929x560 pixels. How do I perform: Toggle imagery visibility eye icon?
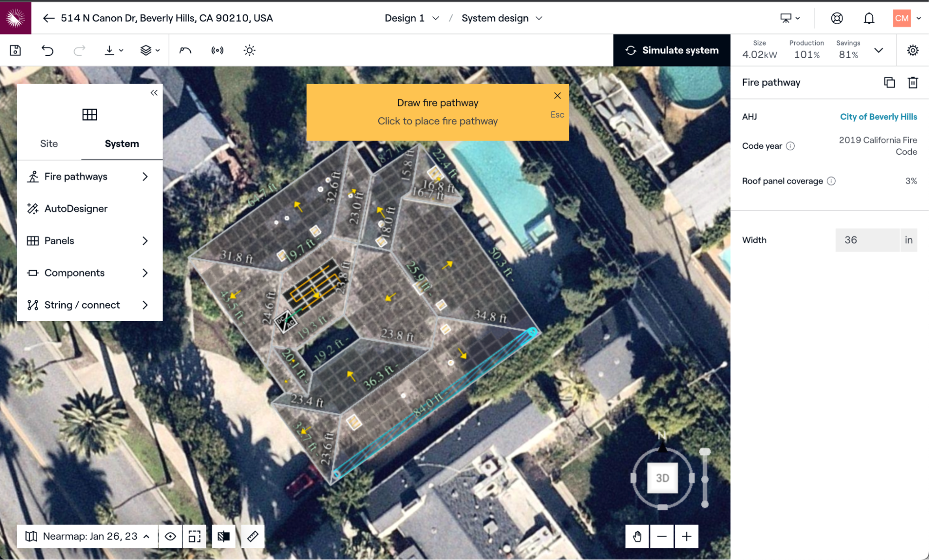[170, 536]
